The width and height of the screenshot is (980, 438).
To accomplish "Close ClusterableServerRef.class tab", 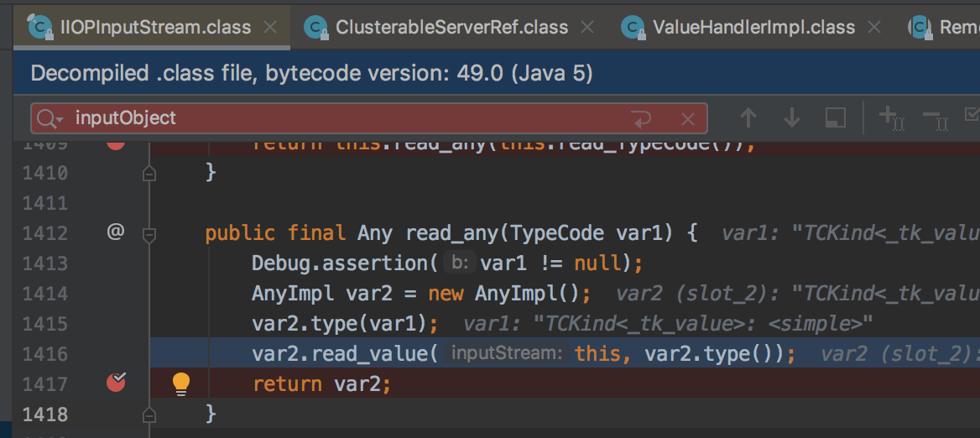I will pyautogui.click(x=587, y=28).
